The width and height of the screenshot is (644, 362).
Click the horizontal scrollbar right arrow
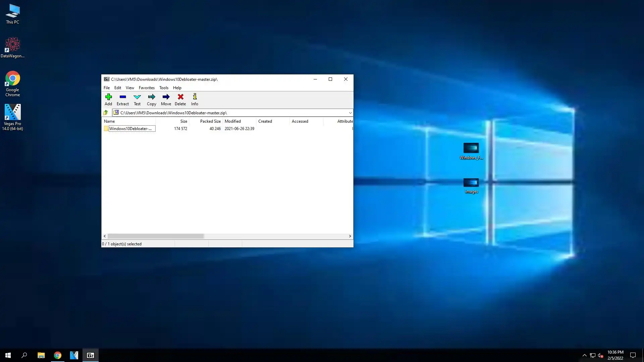[350, 236]
